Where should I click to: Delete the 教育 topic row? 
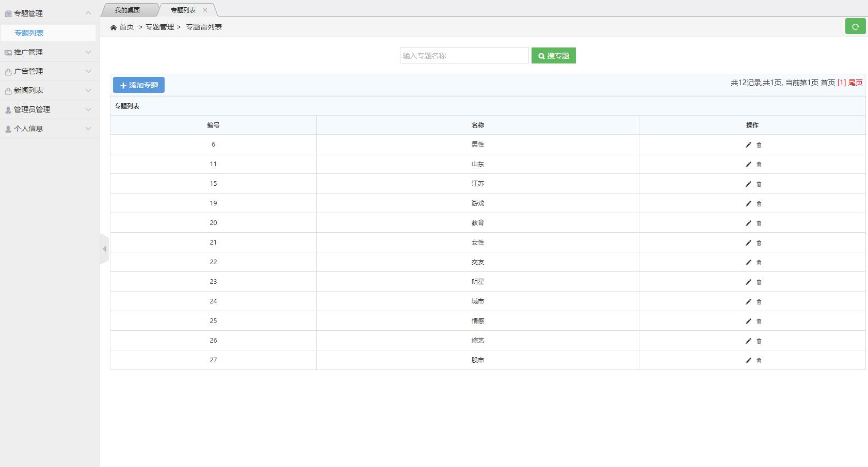point(759,223)
